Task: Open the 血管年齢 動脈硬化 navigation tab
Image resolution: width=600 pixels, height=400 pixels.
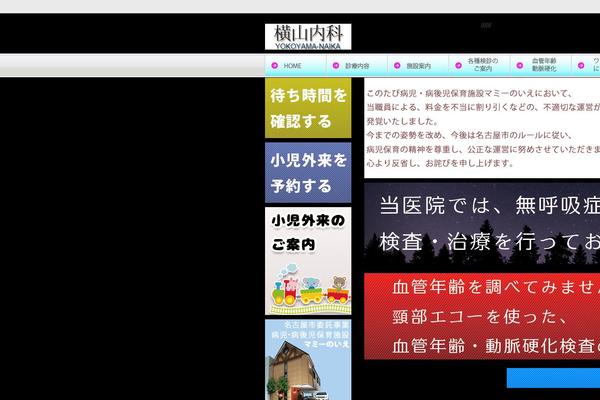Action: click(x=540, y=65)
